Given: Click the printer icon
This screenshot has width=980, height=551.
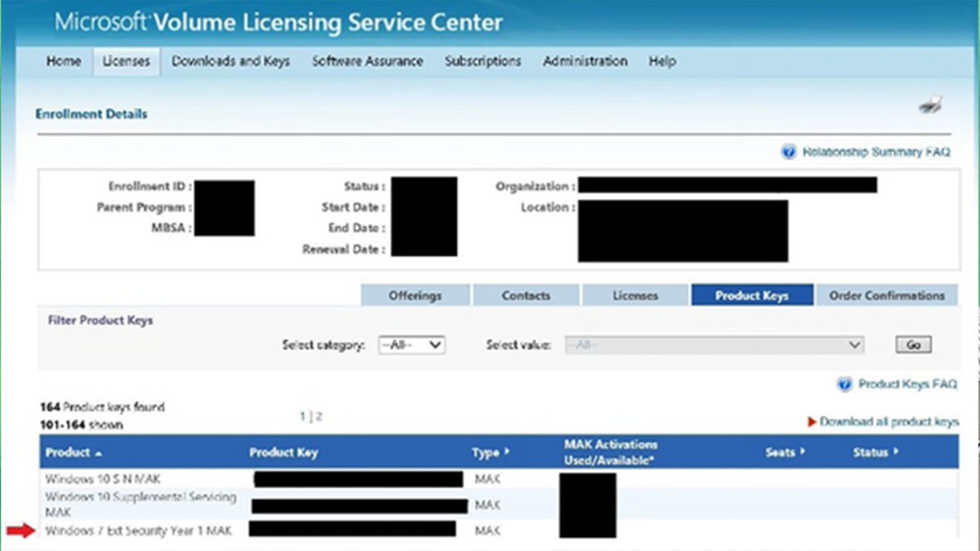Looking at the screenshot, I should (x=930, y=105).
